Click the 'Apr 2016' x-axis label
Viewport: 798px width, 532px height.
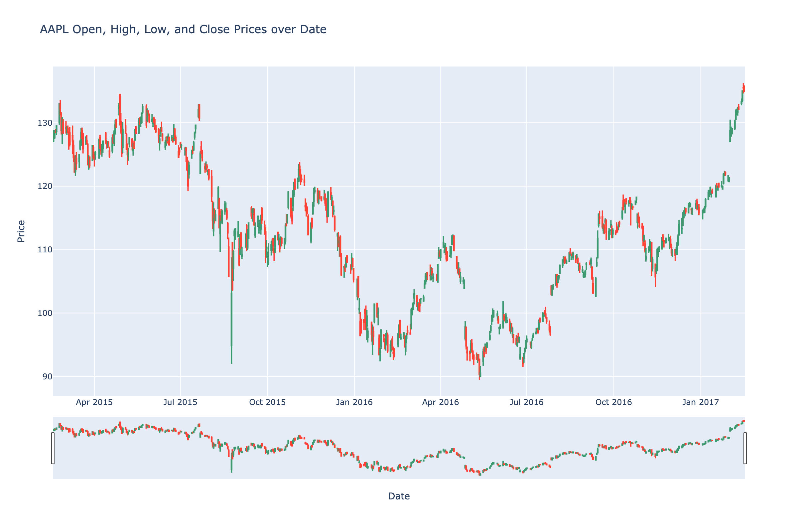coord(441,402)
